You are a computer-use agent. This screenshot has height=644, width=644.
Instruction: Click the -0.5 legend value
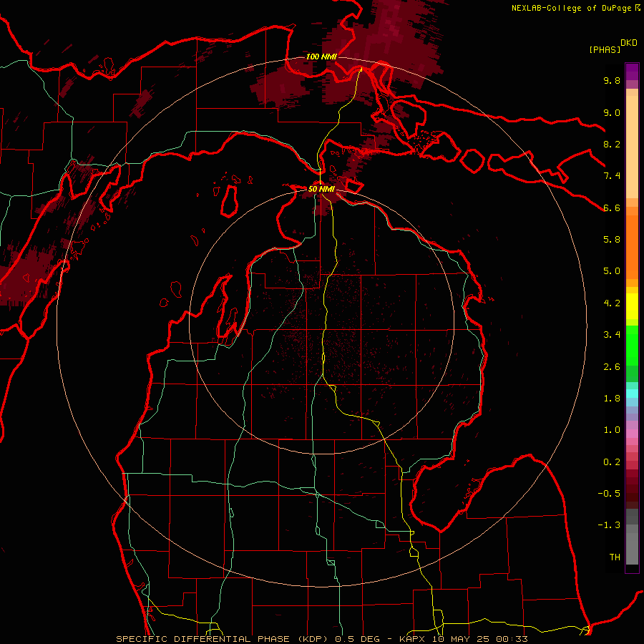(609, 494)
